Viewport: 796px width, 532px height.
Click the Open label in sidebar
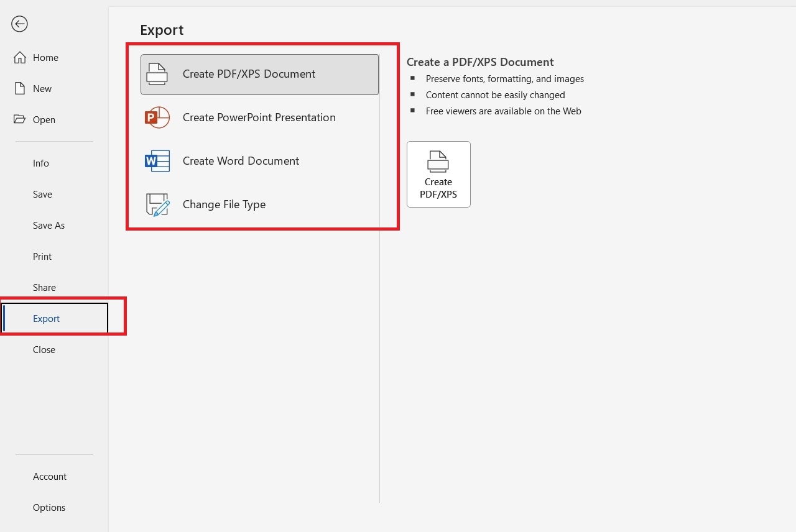click(44, 119)
